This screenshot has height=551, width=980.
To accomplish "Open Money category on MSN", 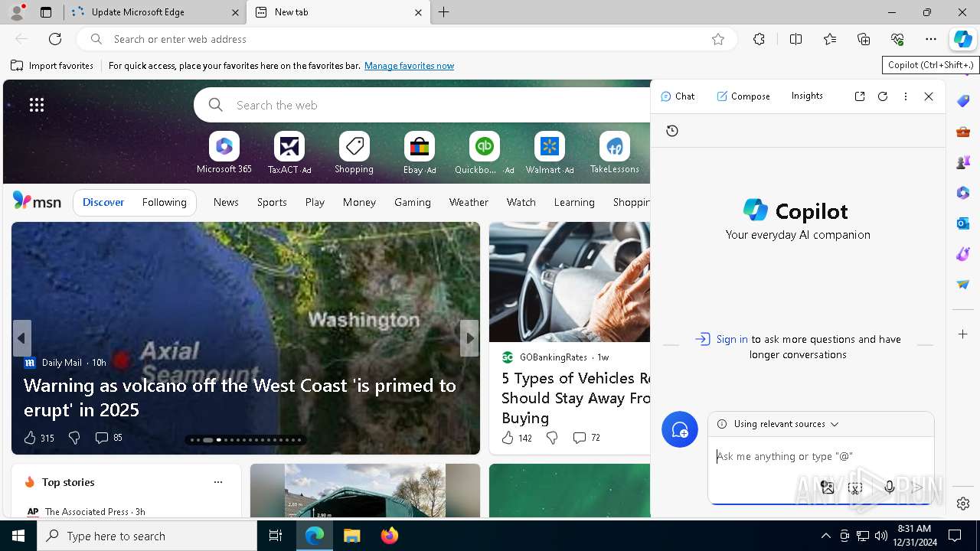I will pyautogui.click(x=359, y=202).
